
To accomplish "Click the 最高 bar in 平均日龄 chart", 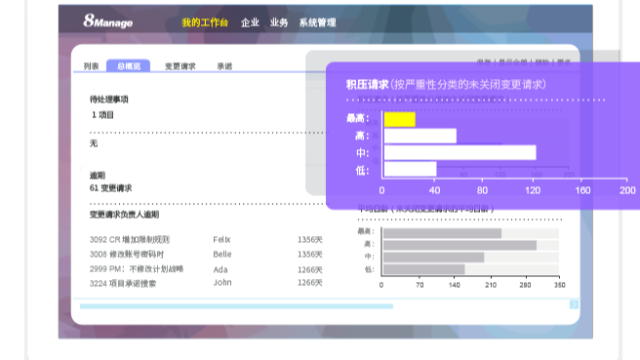I will [442, 233].
